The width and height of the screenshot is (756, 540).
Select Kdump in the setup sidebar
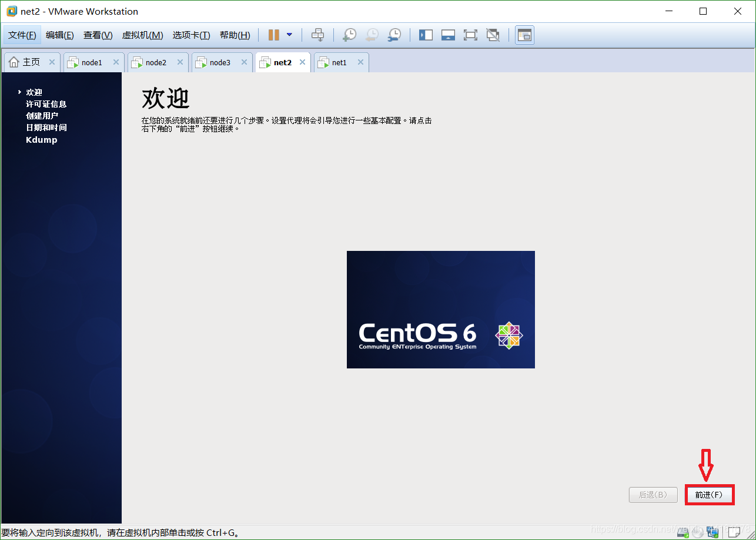coord(42,140)
